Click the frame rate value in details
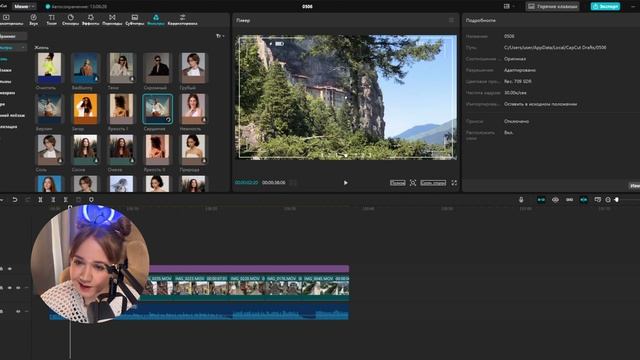Image resolution: width=640 pixels, height=360 pixels. [515, 93]
